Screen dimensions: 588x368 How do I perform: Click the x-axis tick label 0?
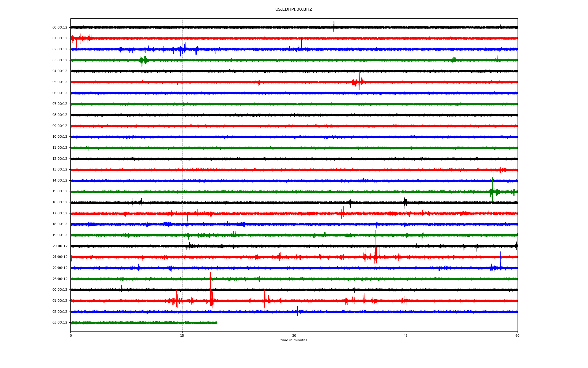(x=71, y=336)
